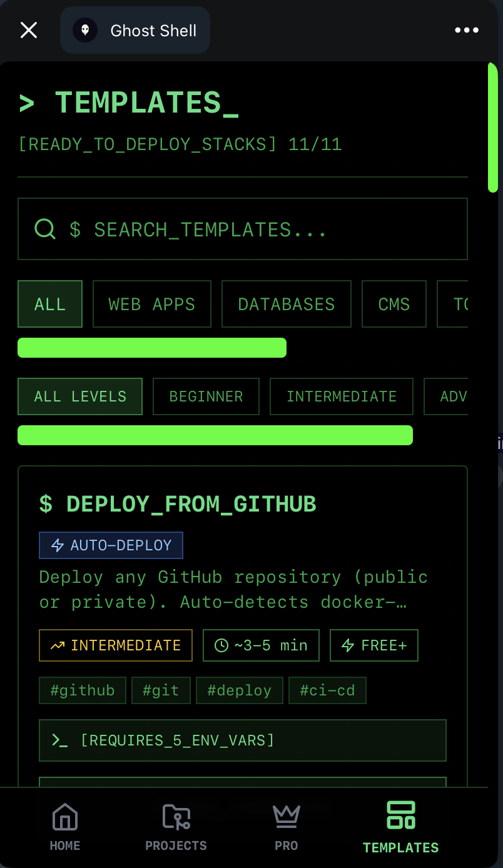Click the INTERMEDIATE difficulty badge
Viewport: 503px width, 868px height.
pos(116,645)
